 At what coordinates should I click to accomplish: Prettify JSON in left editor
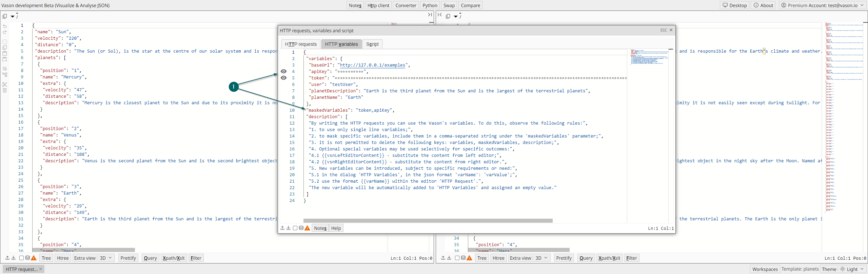[128, 258]
